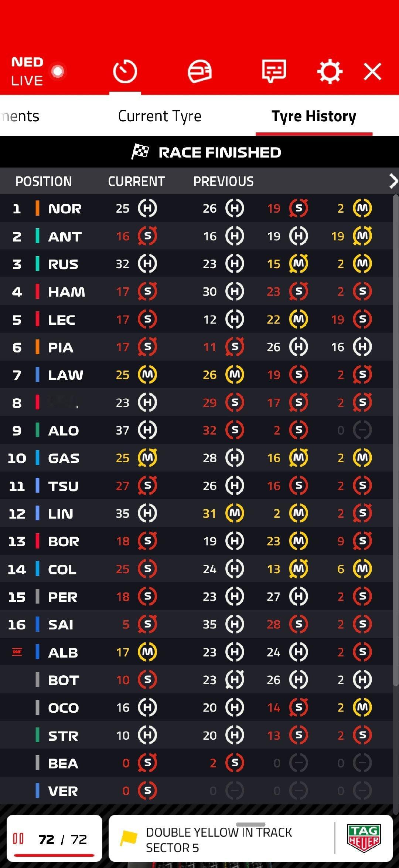Tap the NED LIVE indicator dot
The image size is (399, 868).
pos(58,71)
